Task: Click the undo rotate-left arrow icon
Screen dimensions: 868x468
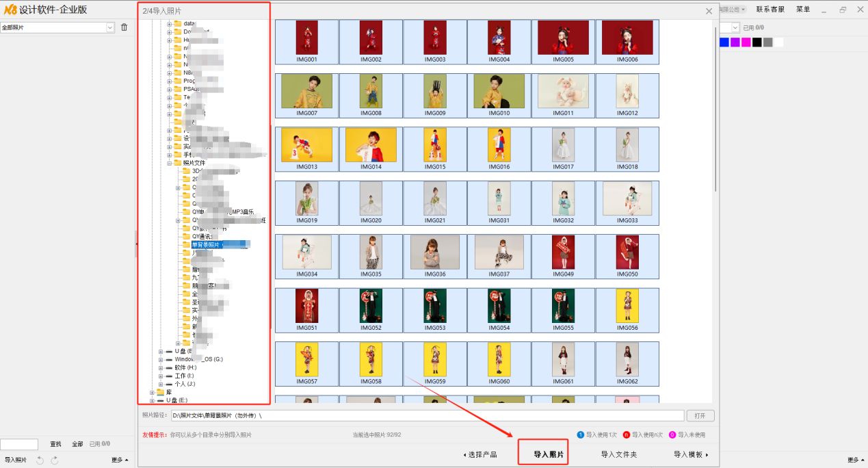Action: [40, 460]
